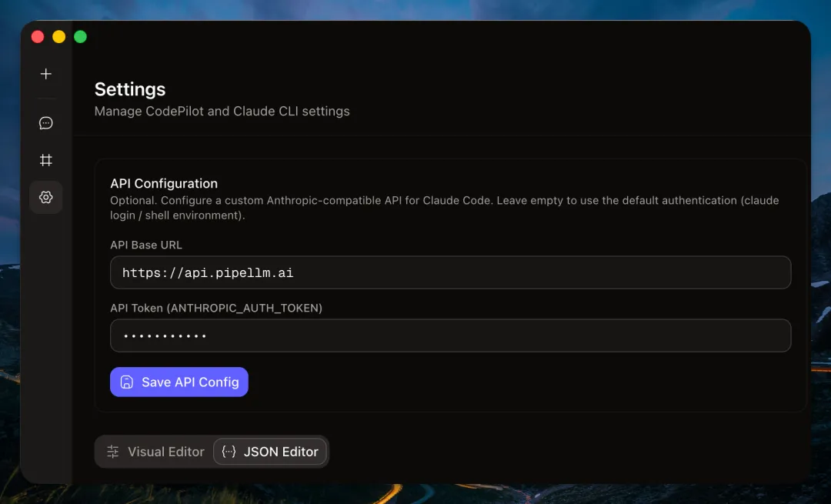Click the API Configuration section title
The width and height of the screenshot is (831, 504).
164,183
